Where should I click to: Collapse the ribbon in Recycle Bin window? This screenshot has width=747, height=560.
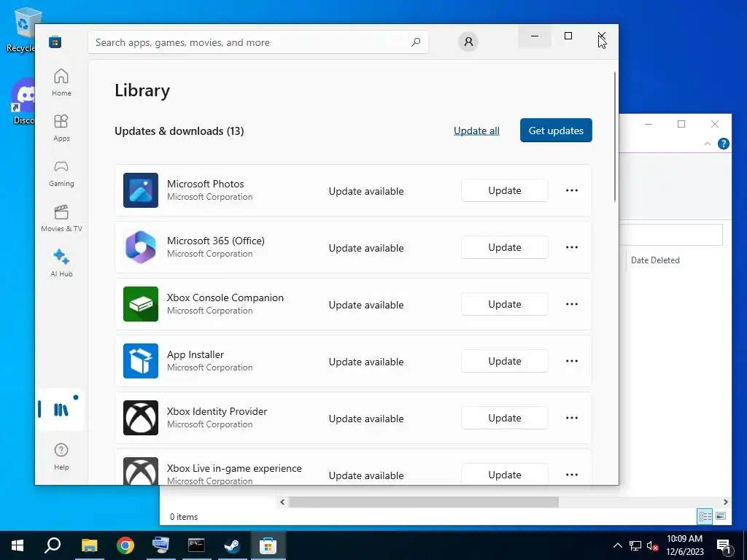[707, 144]
